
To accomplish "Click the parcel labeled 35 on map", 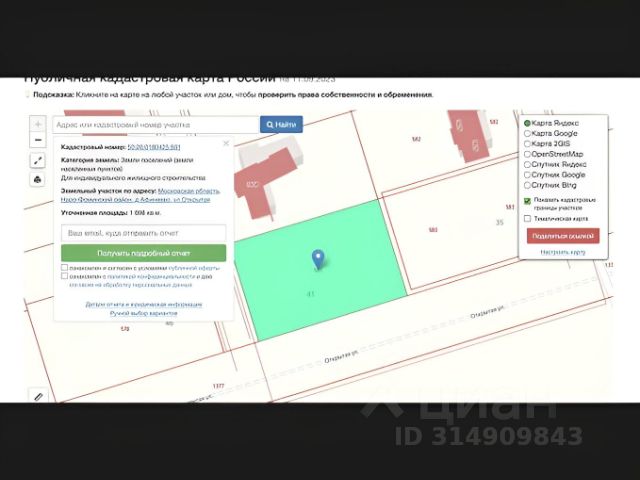I will [x=500, y=222].
